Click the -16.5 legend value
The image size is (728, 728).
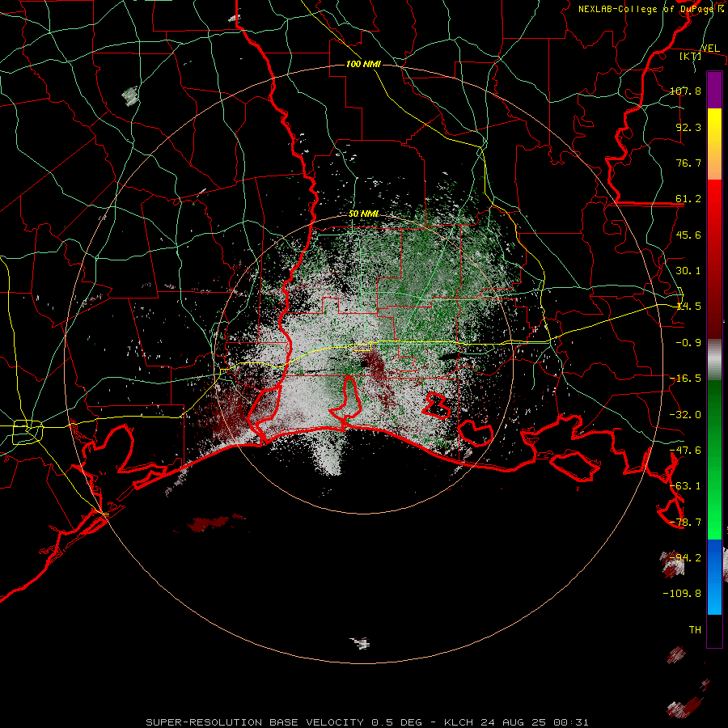pos(685,379)
